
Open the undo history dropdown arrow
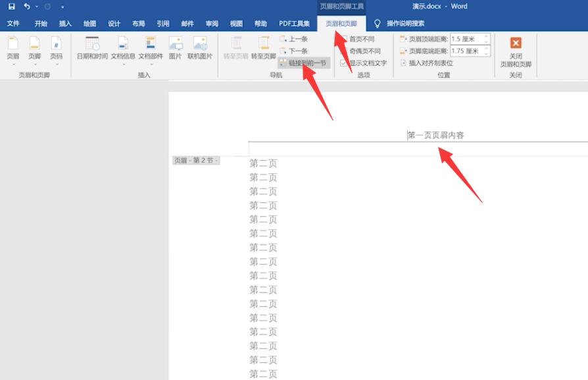click(x=37, y=7)
